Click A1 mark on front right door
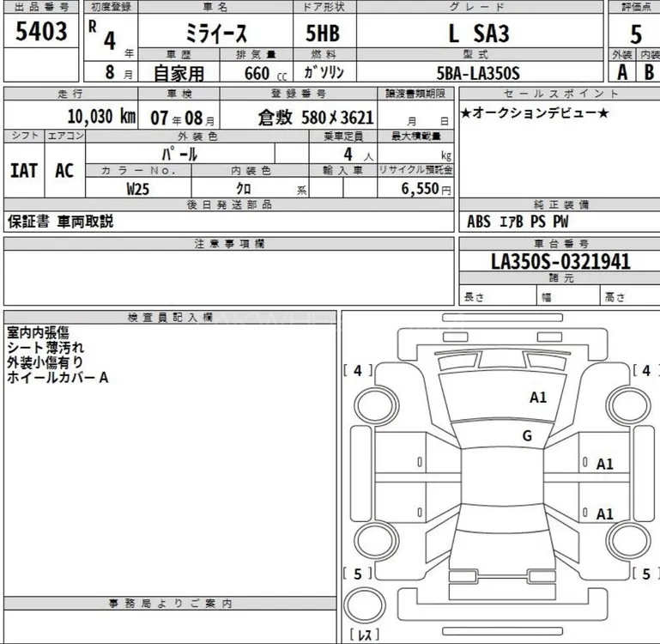 coord(605,465)
